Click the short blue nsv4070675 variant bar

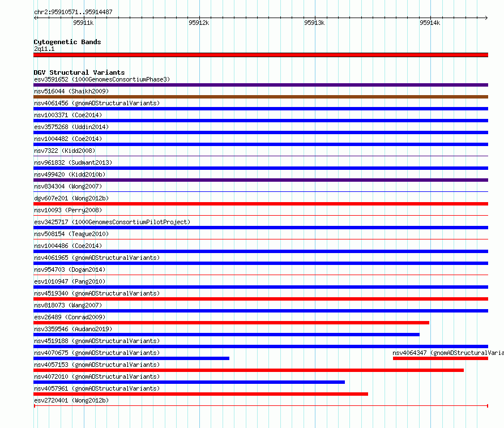pos(131,358)
